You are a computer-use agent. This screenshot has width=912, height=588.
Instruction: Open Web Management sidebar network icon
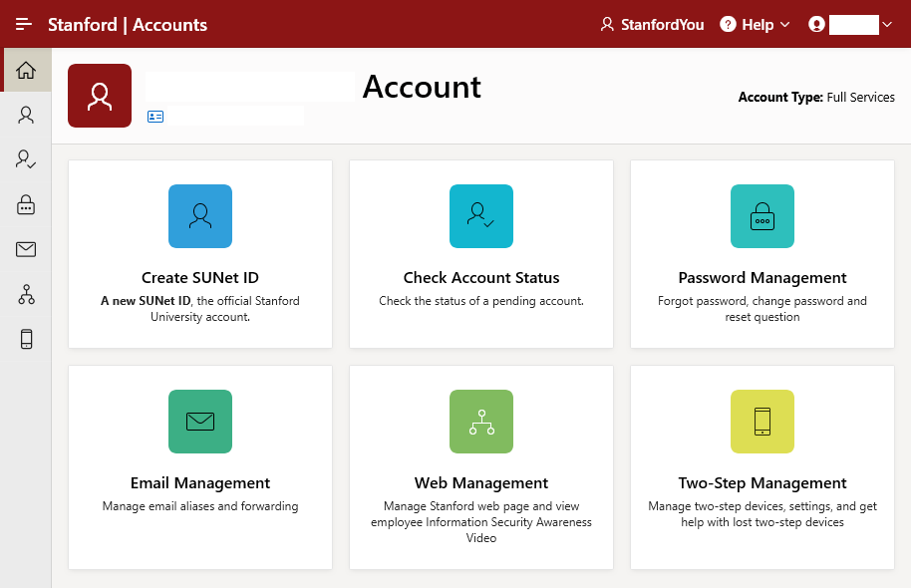click(26, 294)
